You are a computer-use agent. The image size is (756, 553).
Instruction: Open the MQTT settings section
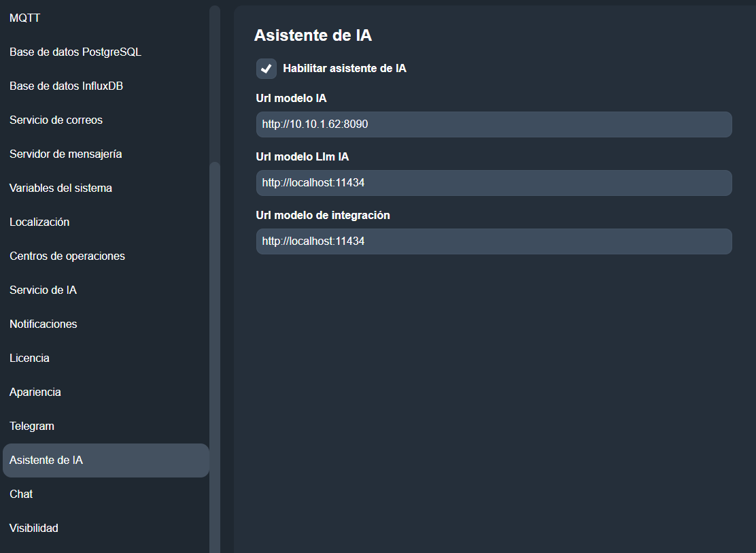[25, 18]
